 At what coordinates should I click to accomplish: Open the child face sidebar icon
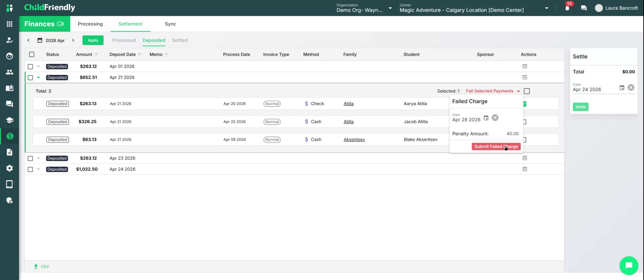pos(9,56)
